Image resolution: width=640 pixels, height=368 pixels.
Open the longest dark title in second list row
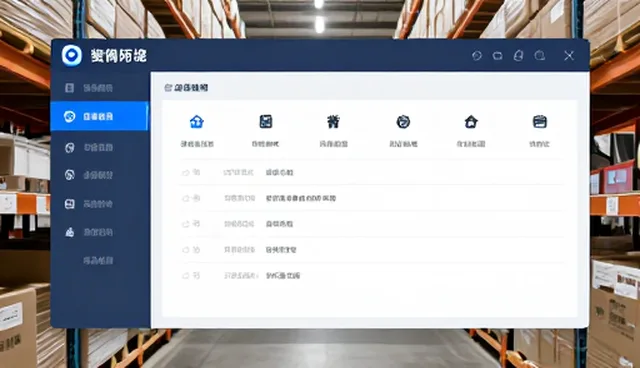coord(301,198)
